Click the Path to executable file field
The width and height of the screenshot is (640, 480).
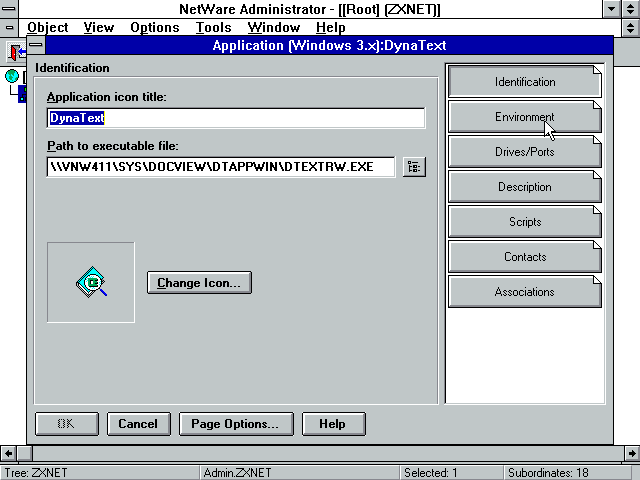pyautogui.click(x=221, y=167)
